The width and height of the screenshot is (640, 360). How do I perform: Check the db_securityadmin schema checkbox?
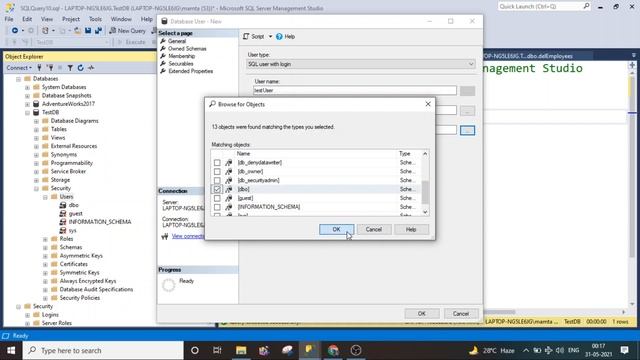click(x=217, y=180)
